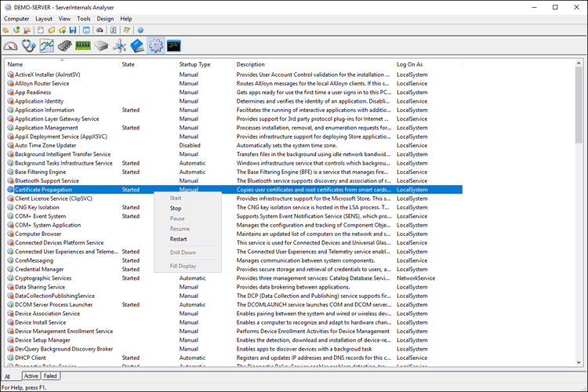Open the network hub view

click(120, 45)
